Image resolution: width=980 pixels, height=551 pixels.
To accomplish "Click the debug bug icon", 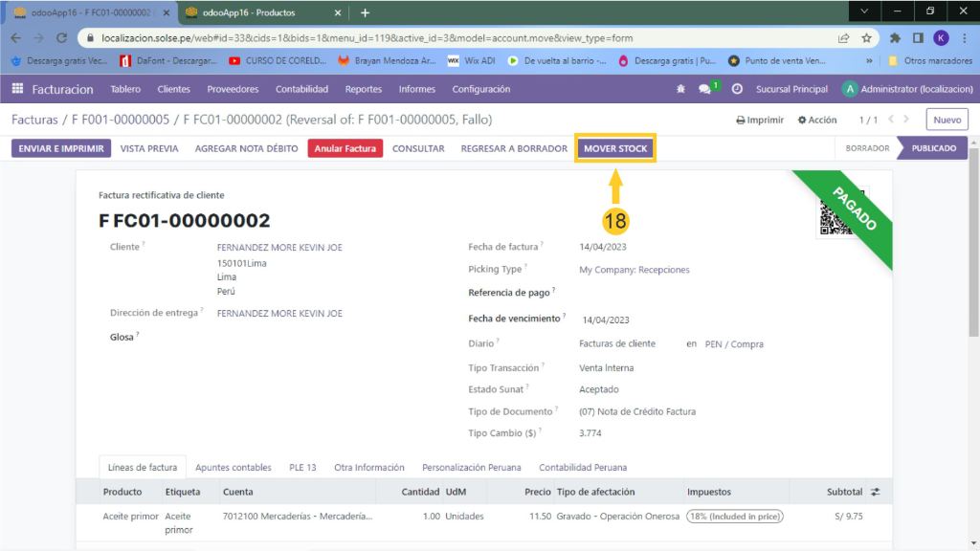I will click(681, 89).
